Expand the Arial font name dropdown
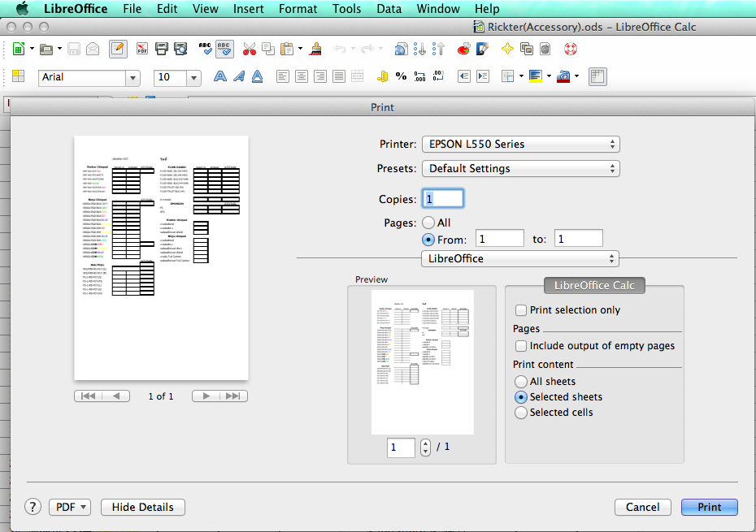The width and height of the screenshot is (756, 532). click(133, 78)
